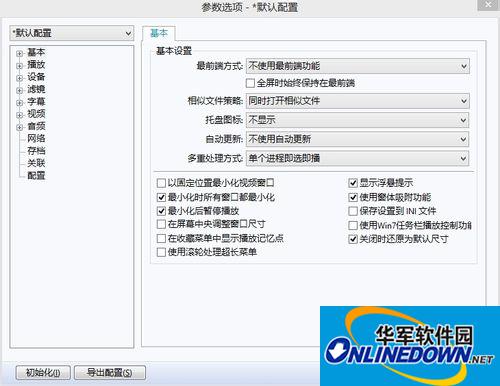Enable 使用Win7任务栏播放控制功能 checkbox

pos(353,226)
